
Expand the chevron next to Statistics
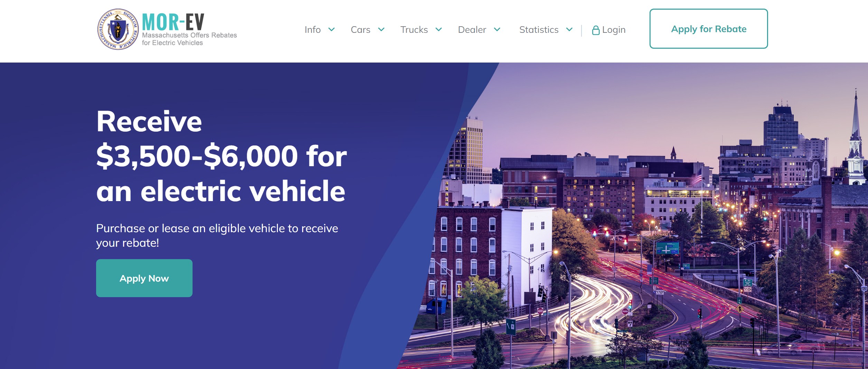[569, 29]
